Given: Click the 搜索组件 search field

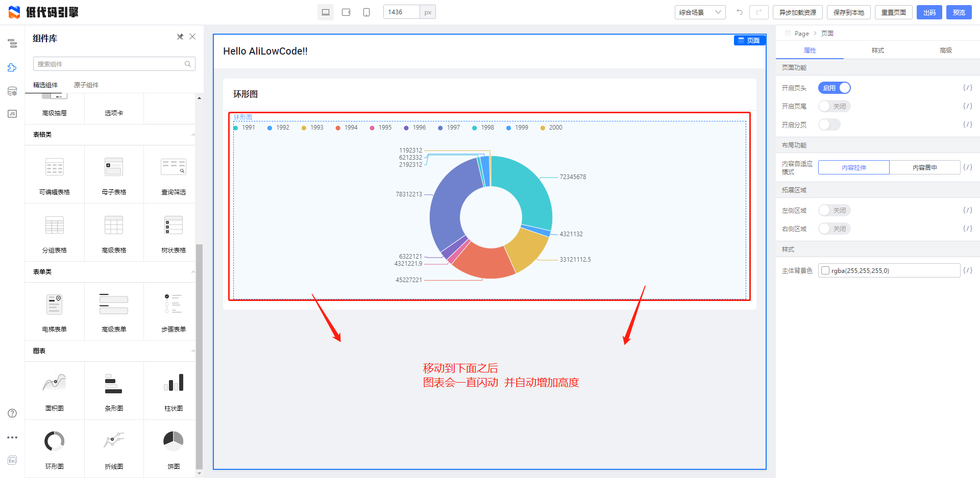Looking at the screenshot, I should tap(114, 64).
